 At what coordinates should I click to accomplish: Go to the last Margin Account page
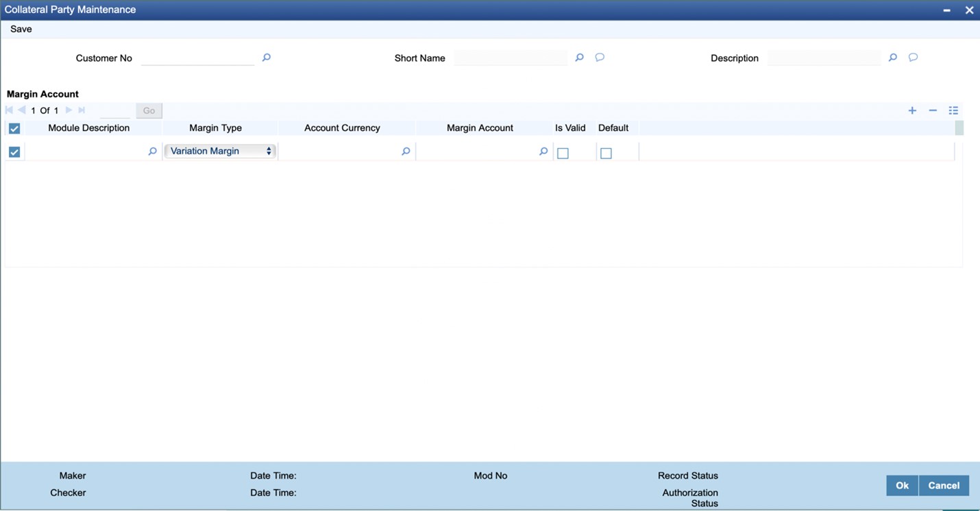[x=82, y=110]
